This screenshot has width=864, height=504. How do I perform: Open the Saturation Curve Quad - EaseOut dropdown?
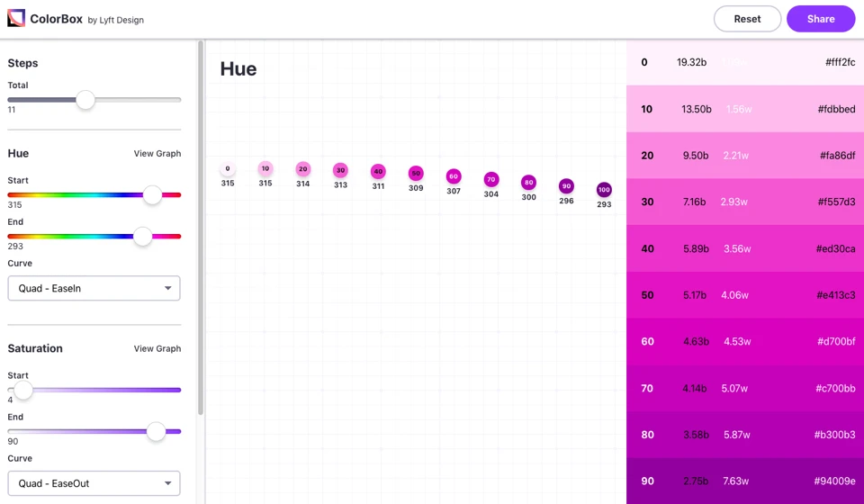[94, 483]
